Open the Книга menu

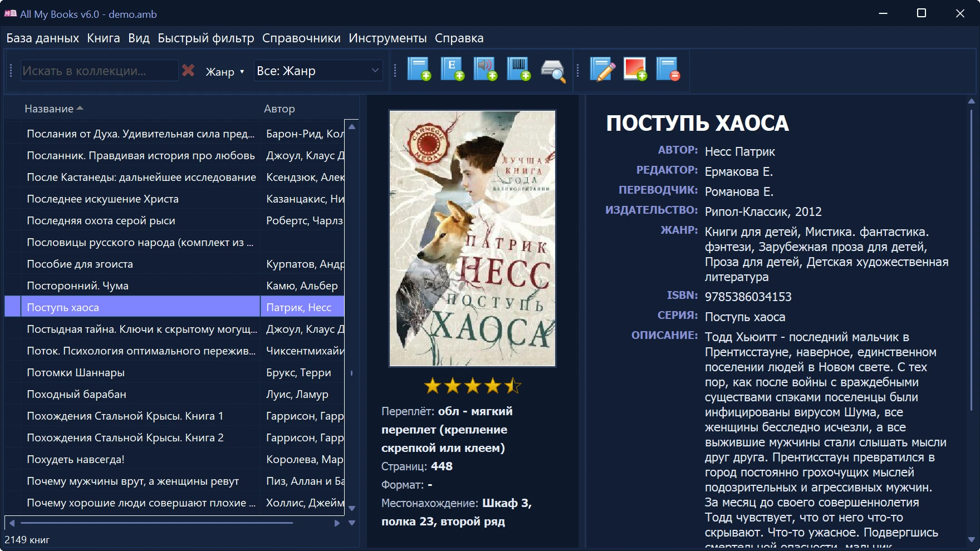(x=104, y=38)
